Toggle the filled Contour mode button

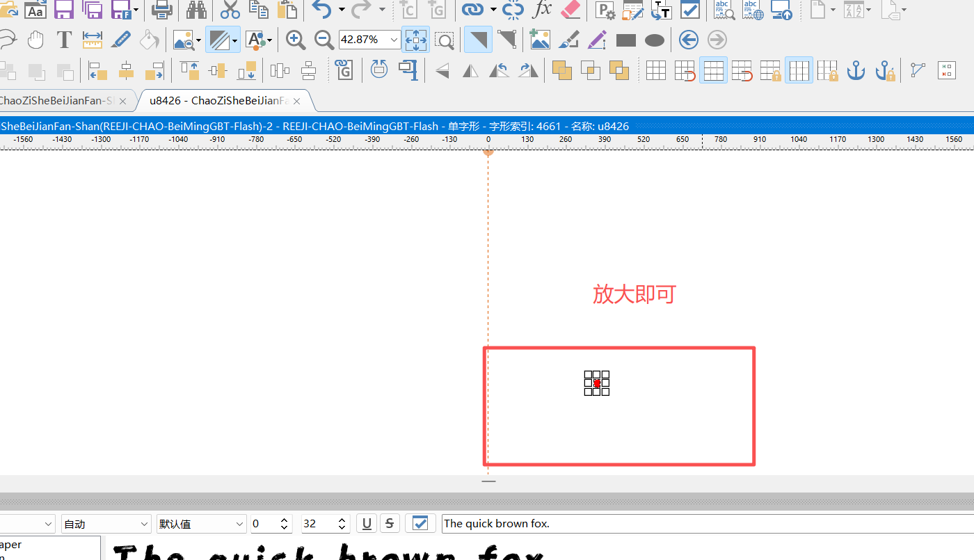[x=479, y=40]
